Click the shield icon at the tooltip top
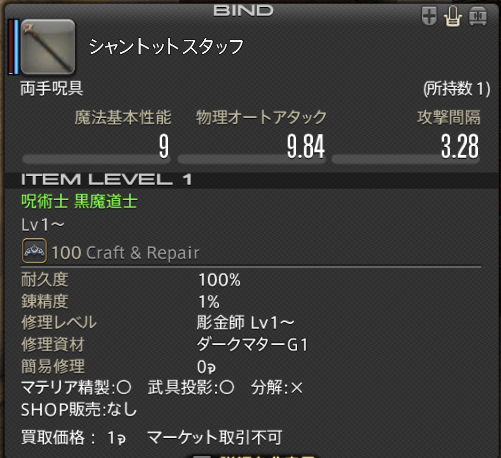 429,16
